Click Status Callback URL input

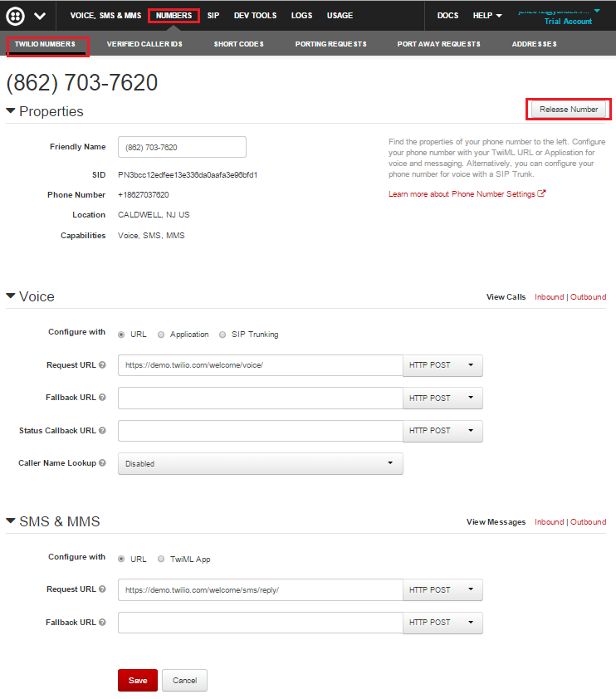pyautogui.click(x=261, y=431)
